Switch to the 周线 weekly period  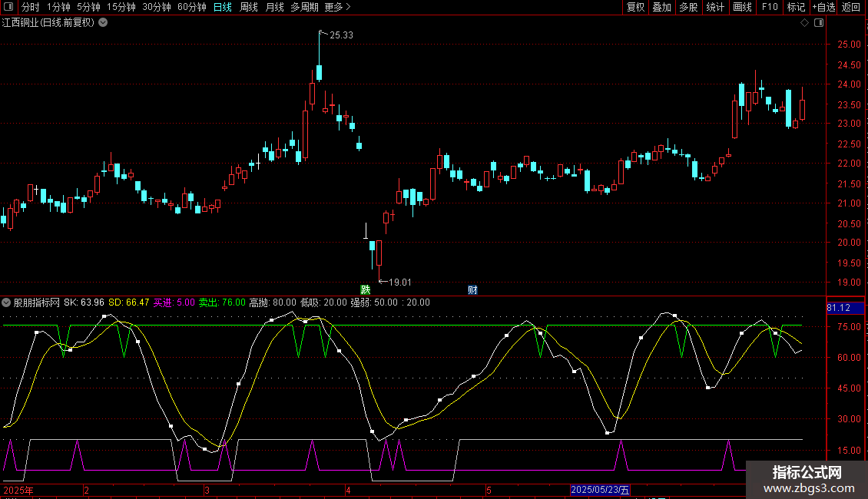(x=249, y=7)
